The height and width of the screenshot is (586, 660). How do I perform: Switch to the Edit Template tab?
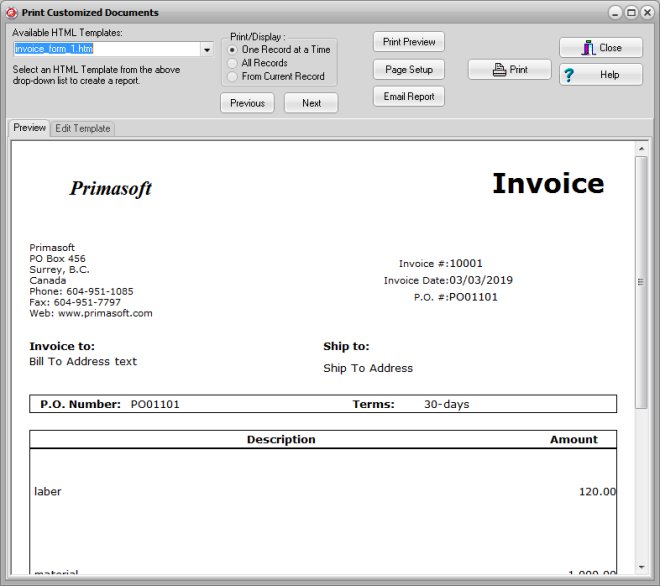[82, 128]
